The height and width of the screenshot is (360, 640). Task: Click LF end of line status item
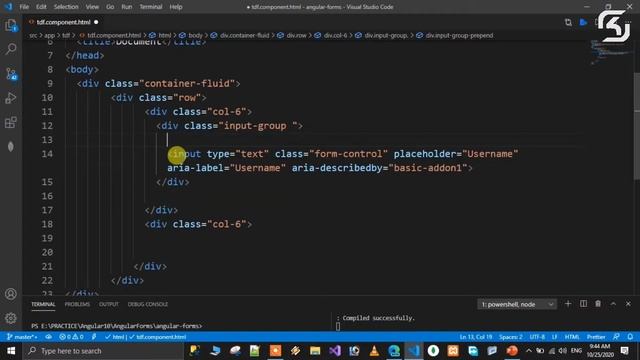[x=554, y=337]
